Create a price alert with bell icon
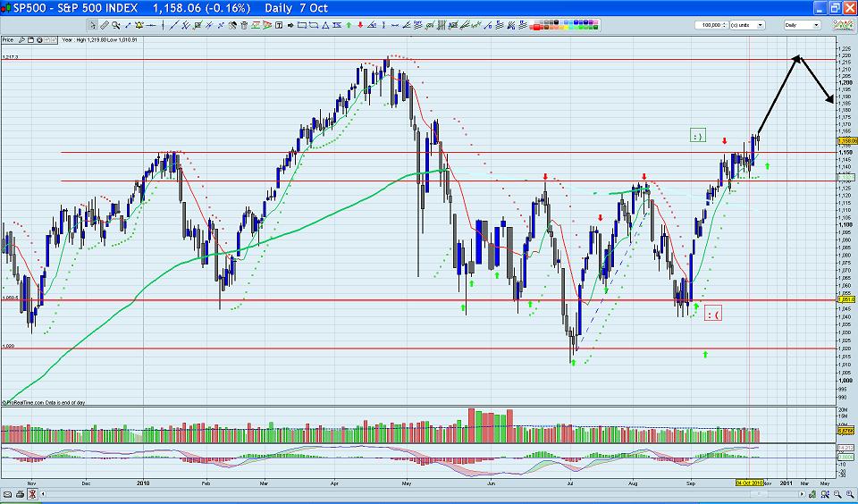The height and width of the screenshot is (504, 858). click(139, 25)
